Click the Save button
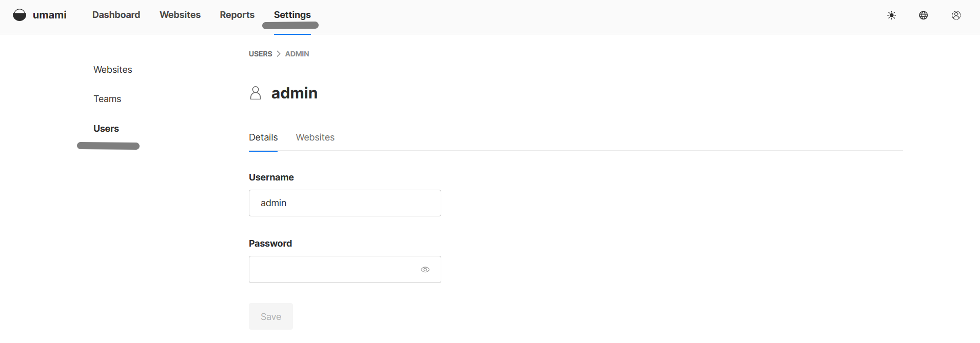The height and width of the screenshot is (343, 980). [271, 317]
